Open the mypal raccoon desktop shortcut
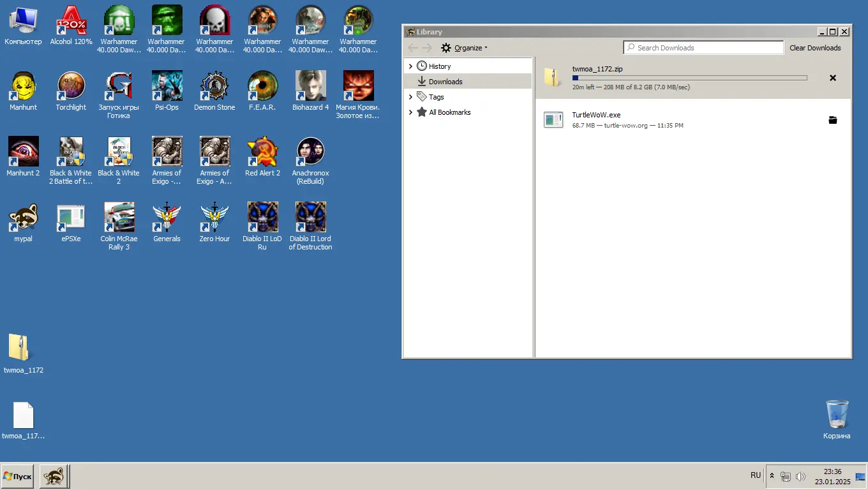The width and height of the screenshot is (868, 490). coord(23,223)
